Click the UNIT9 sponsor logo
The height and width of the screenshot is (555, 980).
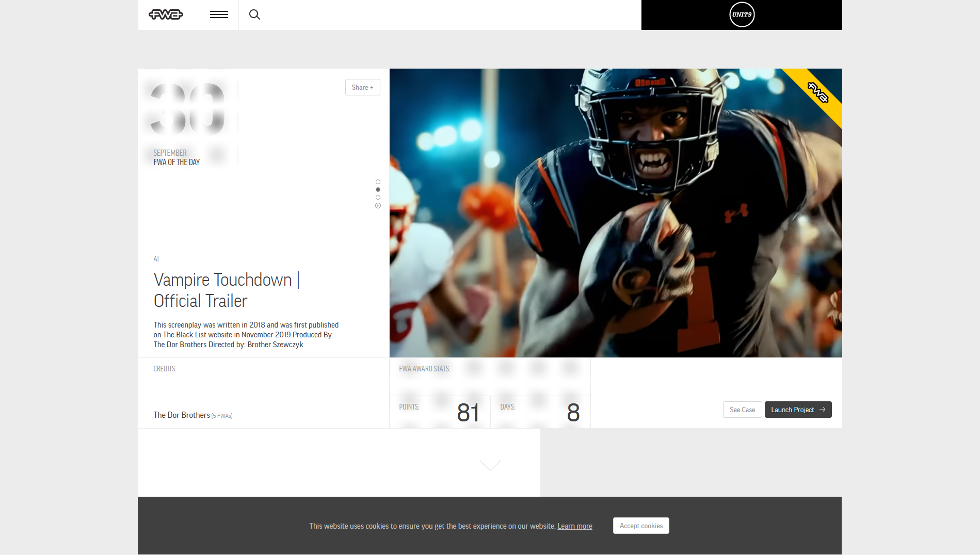[742, 14]
